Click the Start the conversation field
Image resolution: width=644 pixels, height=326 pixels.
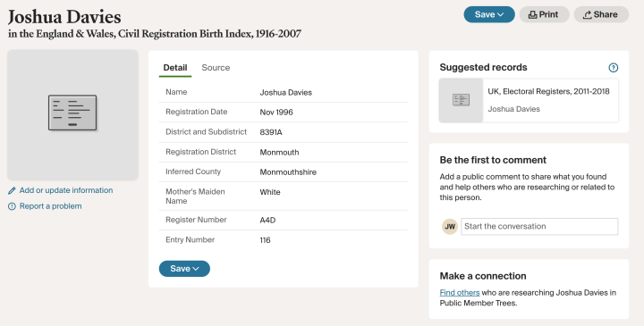(539, 226)
